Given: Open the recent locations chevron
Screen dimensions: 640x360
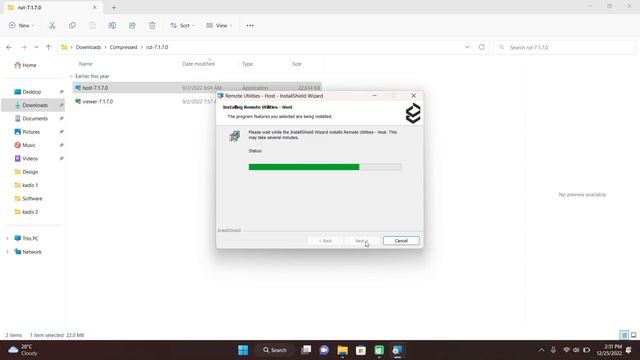Looking at the screenshot, I should pos(36,47).
